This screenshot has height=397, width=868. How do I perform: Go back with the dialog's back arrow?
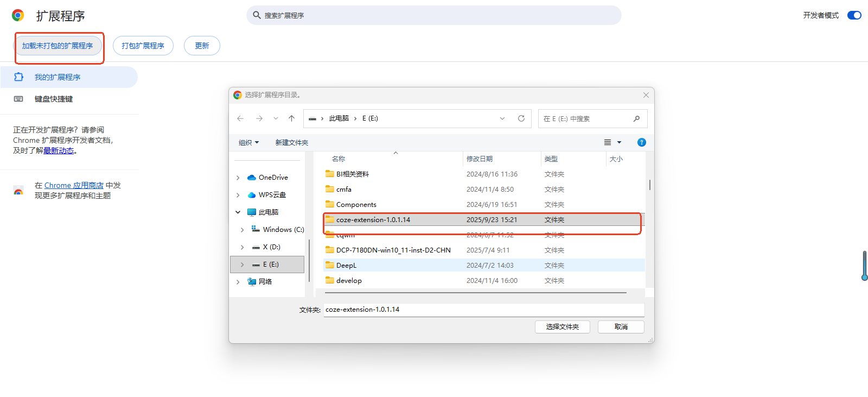click(240, 118)
